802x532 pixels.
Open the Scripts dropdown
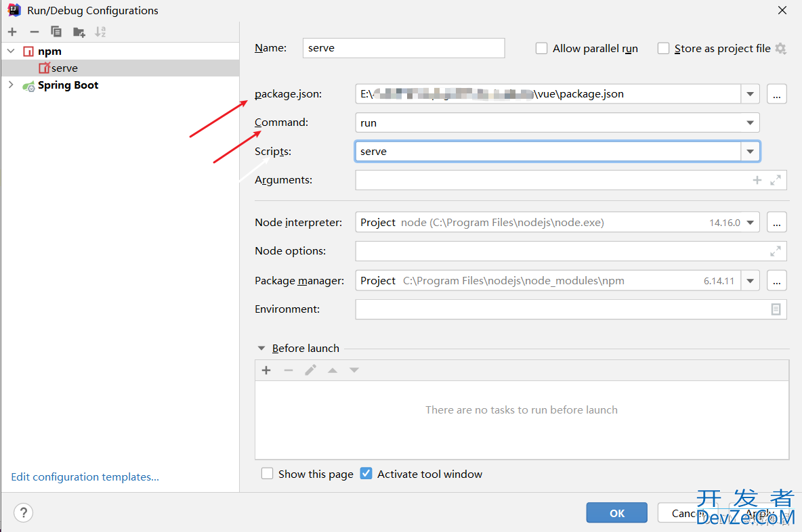pyautogui.click(x=751, y=151)
